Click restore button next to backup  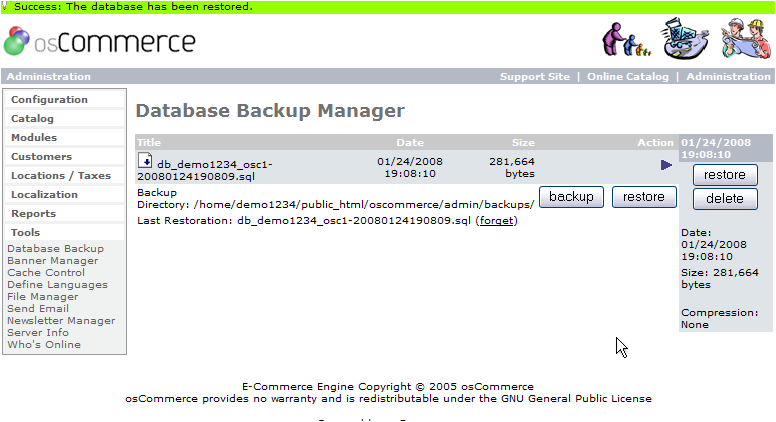tap(644, 197)
